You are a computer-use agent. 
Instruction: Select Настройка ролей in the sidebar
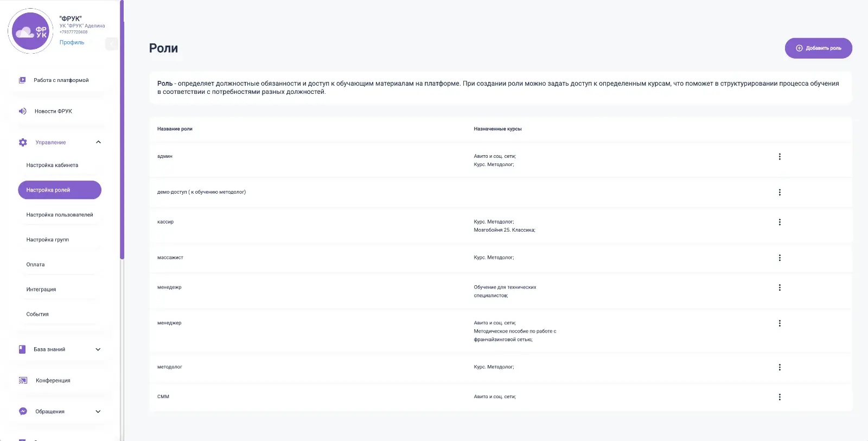point(60,190)
